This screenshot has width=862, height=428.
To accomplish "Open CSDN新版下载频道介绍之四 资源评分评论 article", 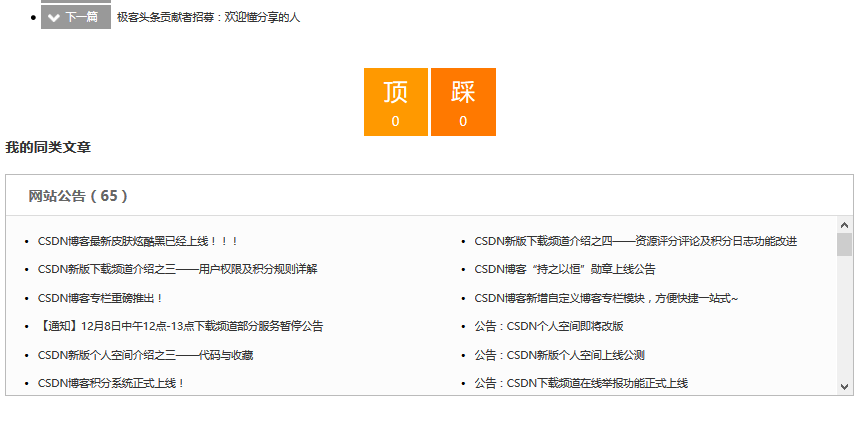I will coord(636,241).
